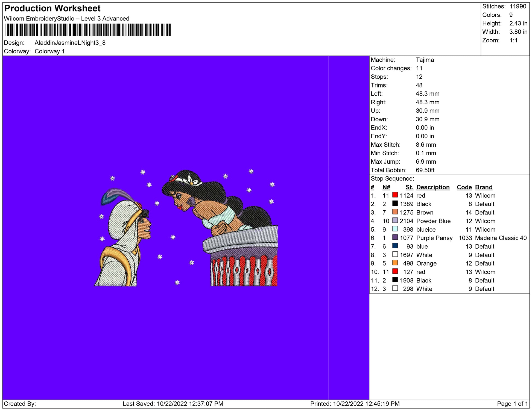
Task: Click the Powder Blue color swatch
Action: pyautogui.click(x=395, y=220)
